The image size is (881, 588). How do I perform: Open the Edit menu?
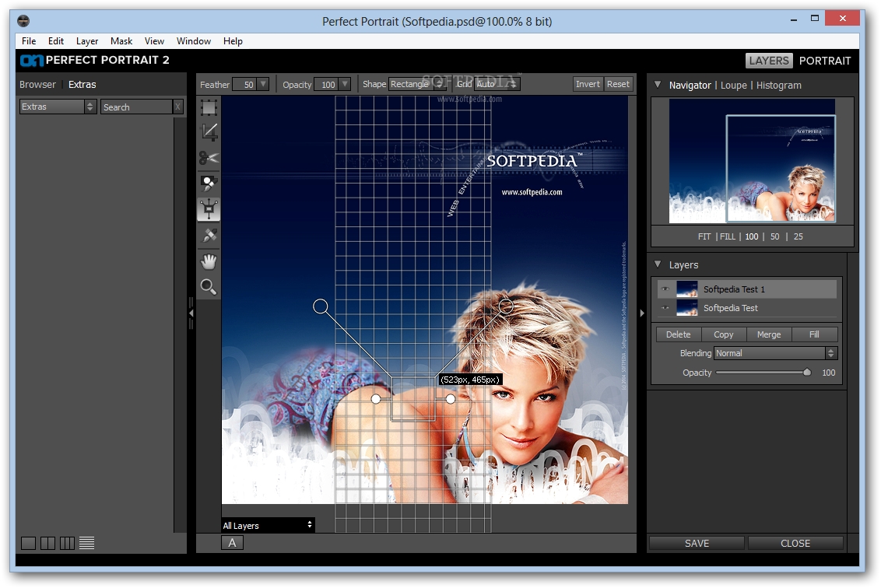tap(55, 41)
